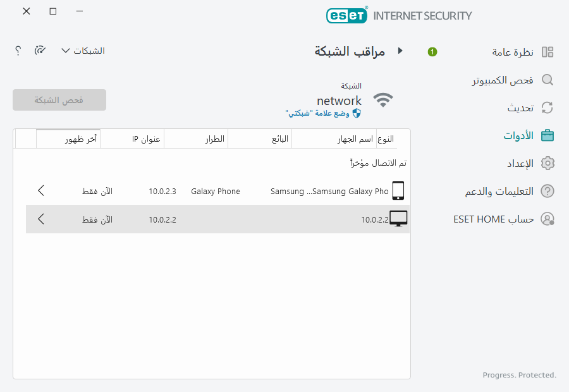
Task: Open نظرة عامة overview in sidebar
Action: click(513, 52)
